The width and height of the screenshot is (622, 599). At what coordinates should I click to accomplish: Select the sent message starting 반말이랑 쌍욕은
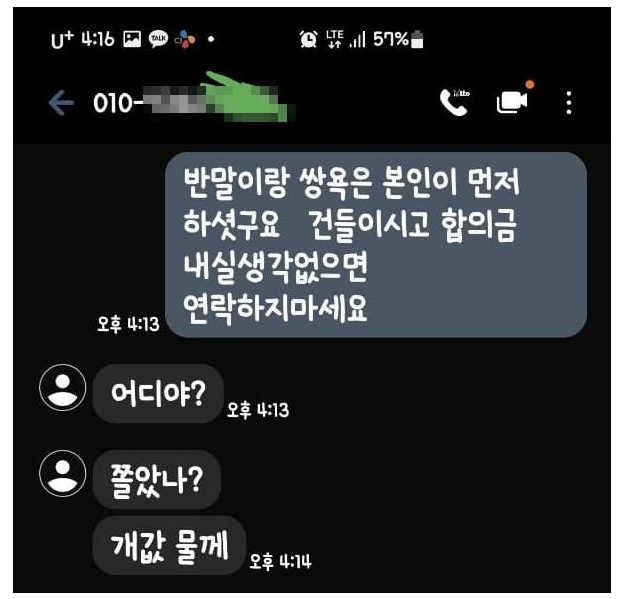coord(376,245)
